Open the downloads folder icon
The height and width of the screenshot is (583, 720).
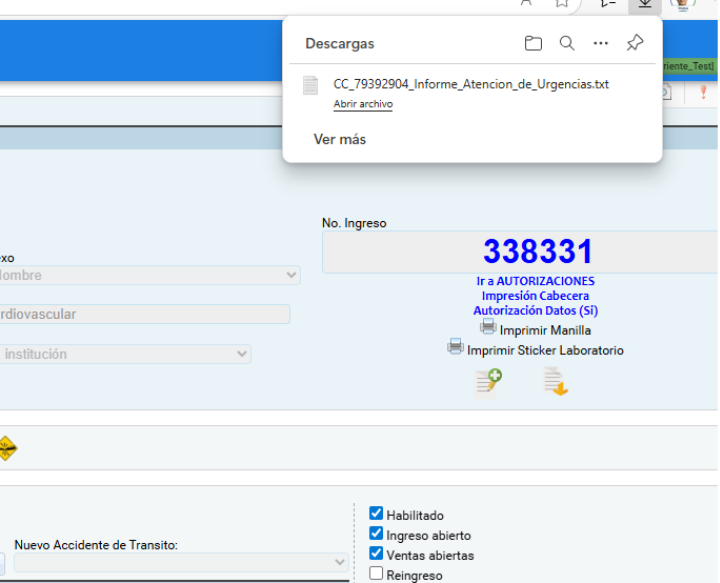tap(533, 43)
